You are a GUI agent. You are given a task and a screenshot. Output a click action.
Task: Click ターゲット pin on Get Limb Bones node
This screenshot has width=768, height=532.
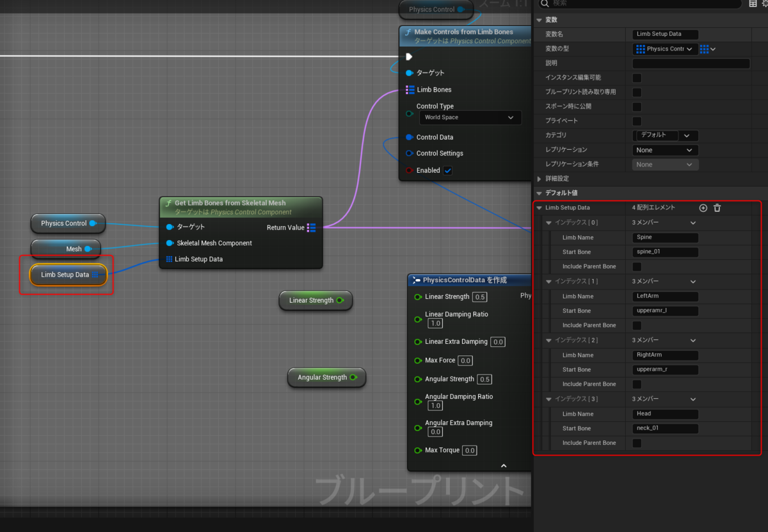pos(170,227)
